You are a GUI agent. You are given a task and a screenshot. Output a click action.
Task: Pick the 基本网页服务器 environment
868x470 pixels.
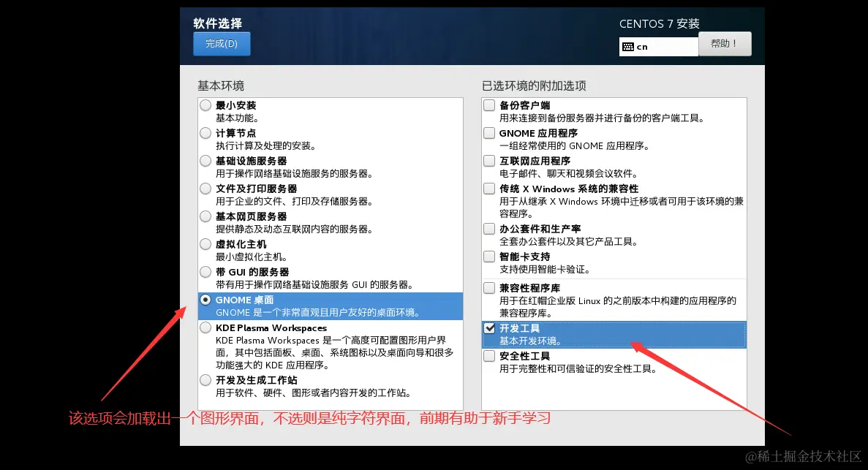(205, 216)
